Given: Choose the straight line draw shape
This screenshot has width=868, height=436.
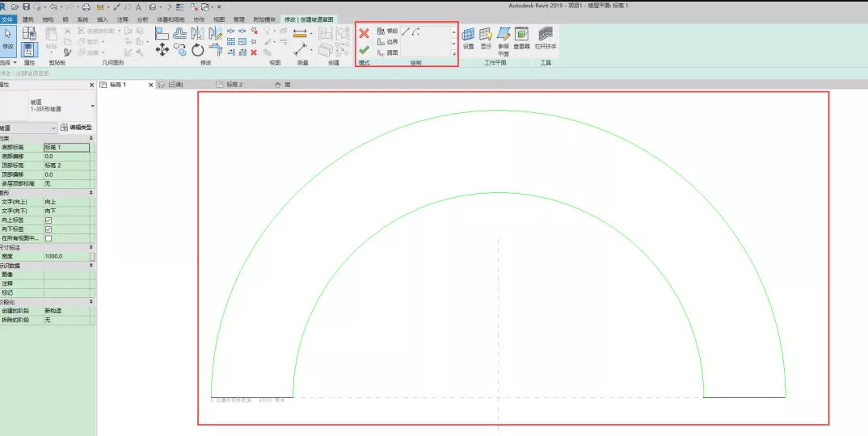Looking at the screenshot, I should 406,31.
